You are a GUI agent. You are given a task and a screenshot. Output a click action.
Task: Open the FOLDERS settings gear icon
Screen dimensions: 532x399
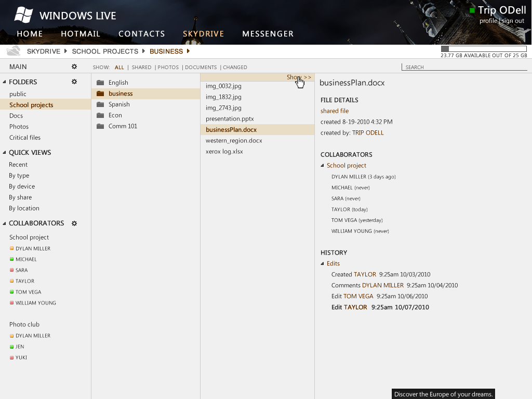pyautogui.click(x=74, y=82)
